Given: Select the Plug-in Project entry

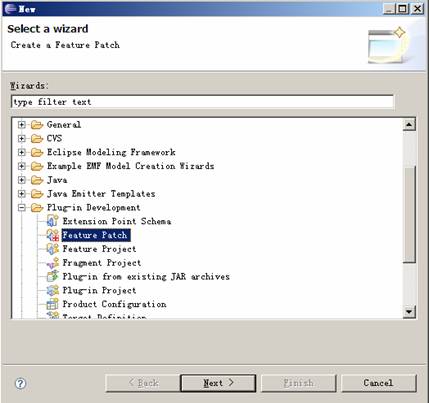Looking at the screenshot, I should [x=99, y=290].
